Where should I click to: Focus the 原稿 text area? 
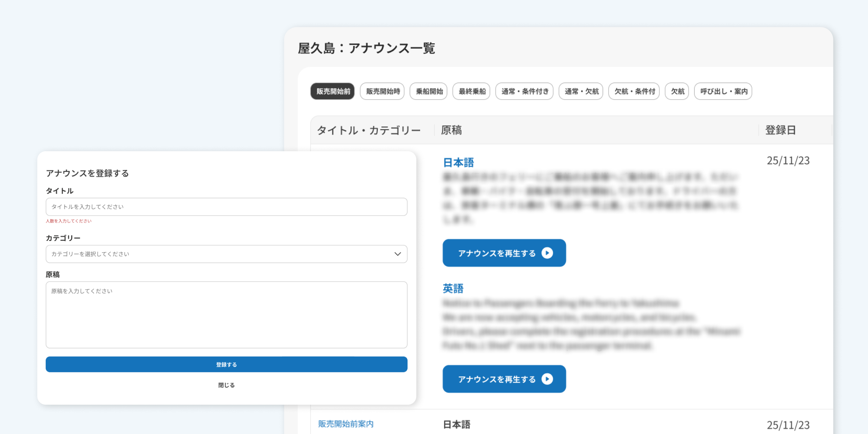click(x=226, y=315)
